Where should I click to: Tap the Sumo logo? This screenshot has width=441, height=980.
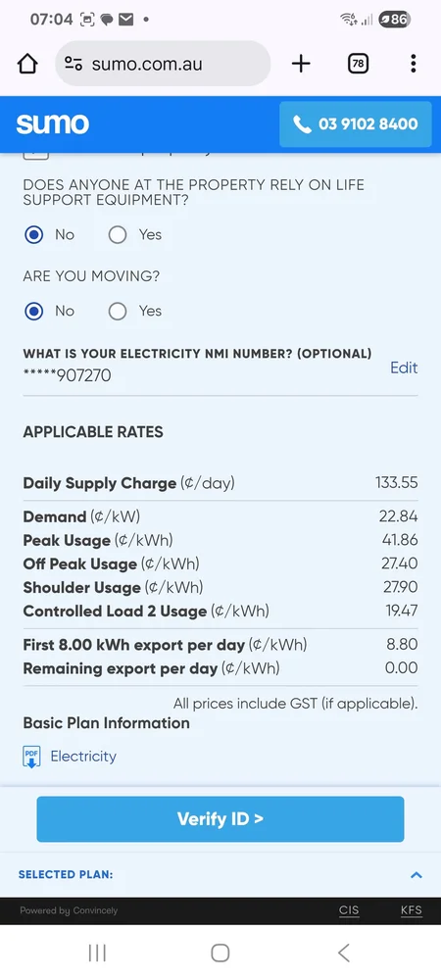(x=53, y=123)
